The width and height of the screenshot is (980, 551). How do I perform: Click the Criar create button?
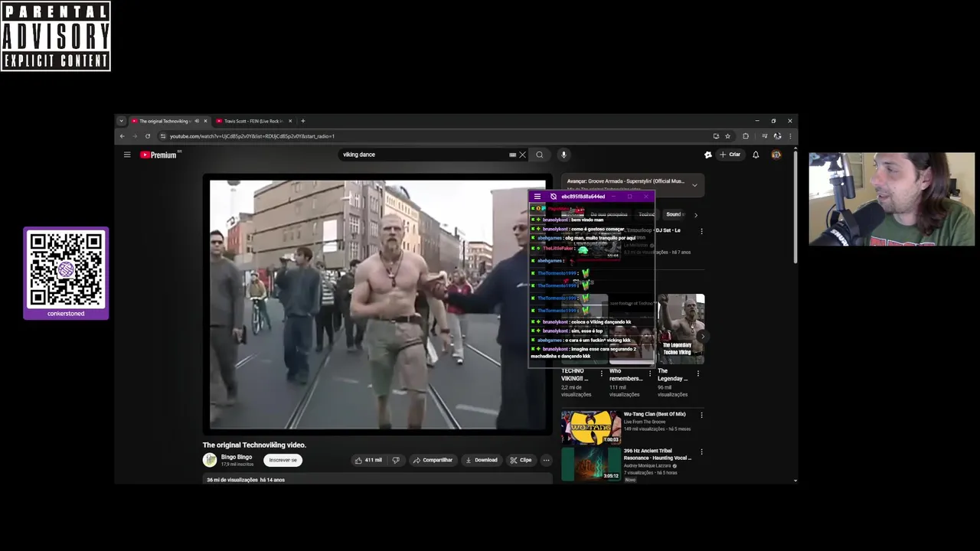(x=730, y=155)
